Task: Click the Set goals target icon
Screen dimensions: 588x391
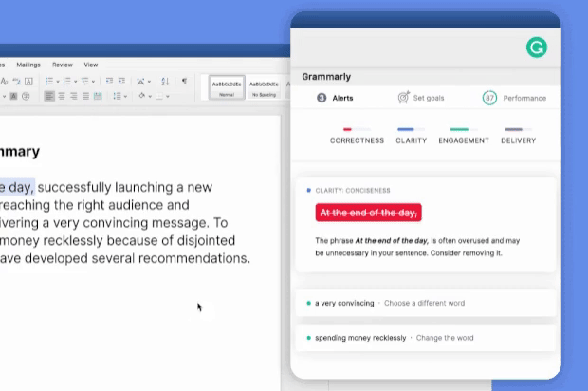Action: pos(403,97)
